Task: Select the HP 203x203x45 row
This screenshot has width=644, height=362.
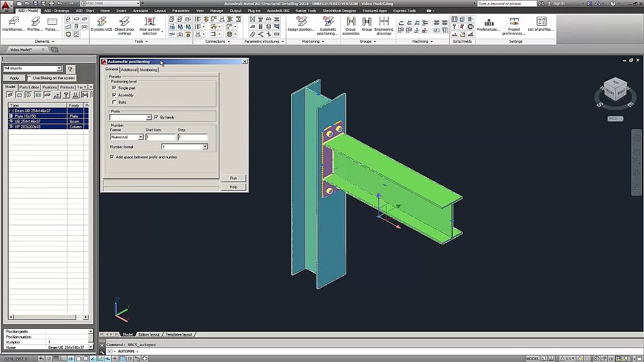Action: (x=49, y=127)
